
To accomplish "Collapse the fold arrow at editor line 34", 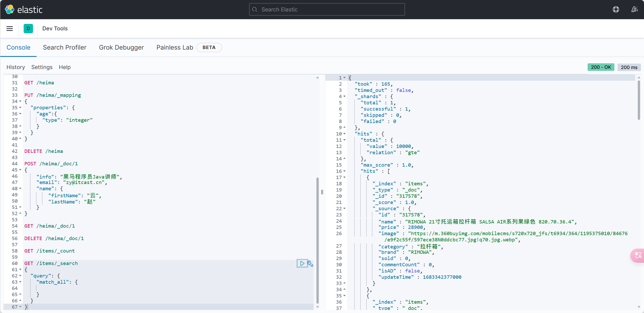I will coord(20,101).
